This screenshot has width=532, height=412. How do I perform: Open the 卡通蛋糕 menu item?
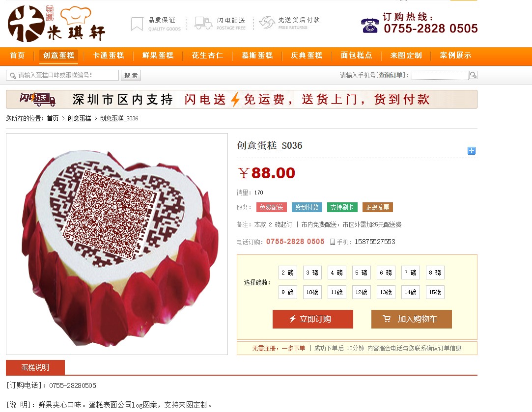pyautogui.click(x=109, y=55)
